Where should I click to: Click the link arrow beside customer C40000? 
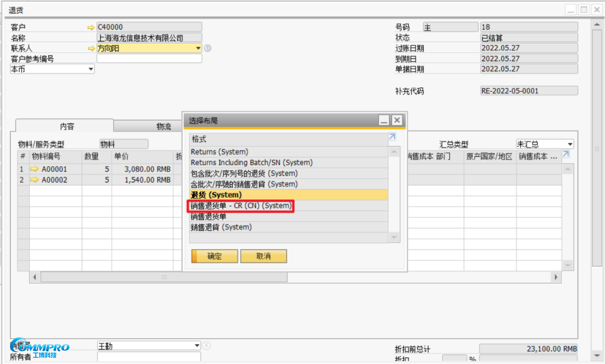91,27
